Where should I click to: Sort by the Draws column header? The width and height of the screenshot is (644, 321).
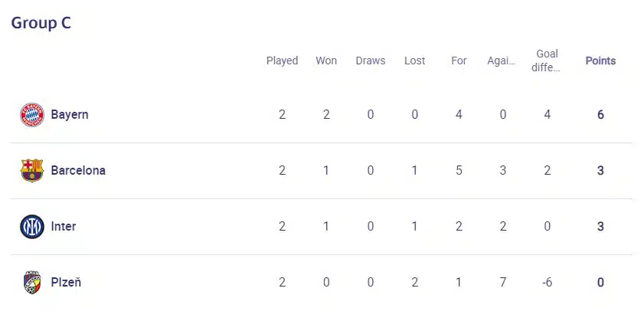(371, 61)
